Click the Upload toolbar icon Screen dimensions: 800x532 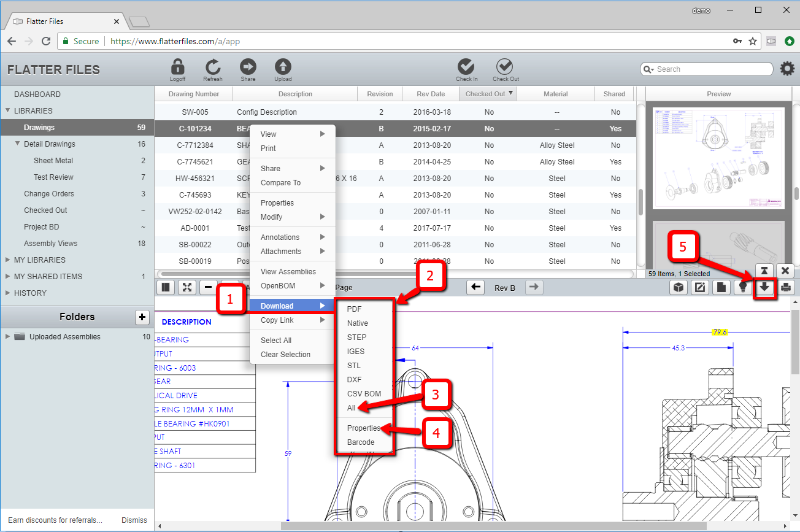pyautogui.click(x=283, y=67)
